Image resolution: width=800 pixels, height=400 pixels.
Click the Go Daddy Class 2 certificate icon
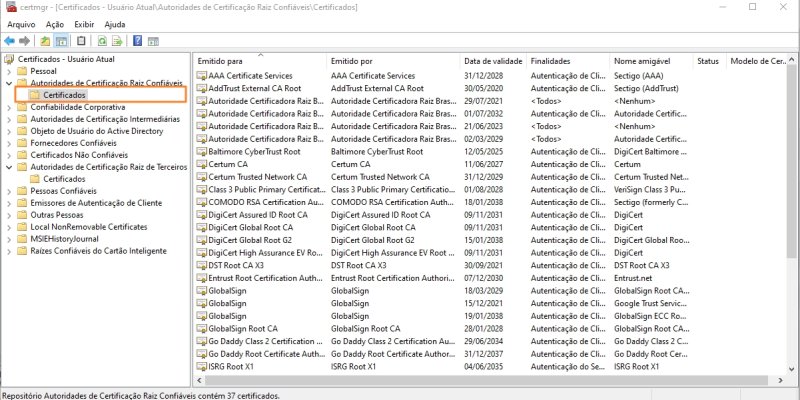coord(202,341)
